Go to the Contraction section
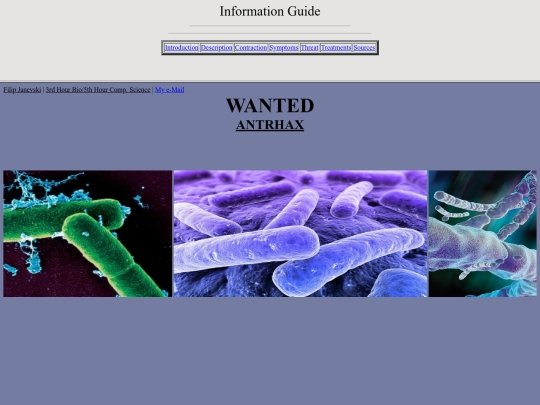This screenshot has width=540, height=405. 251,48
